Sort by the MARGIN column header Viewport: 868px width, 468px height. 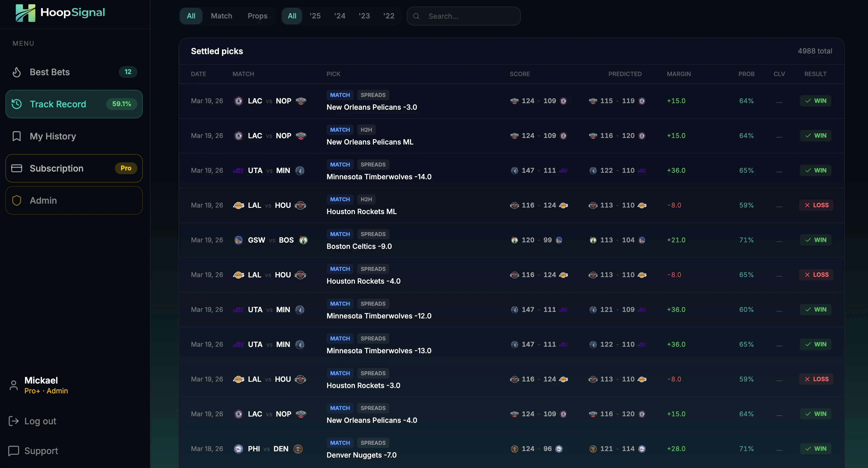click(679, 74)
